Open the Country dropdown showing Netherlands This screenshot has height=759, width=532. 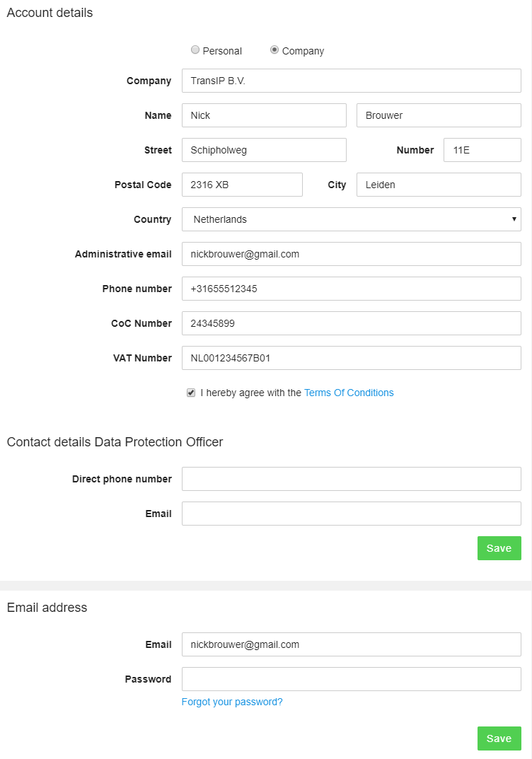point(352,219)
